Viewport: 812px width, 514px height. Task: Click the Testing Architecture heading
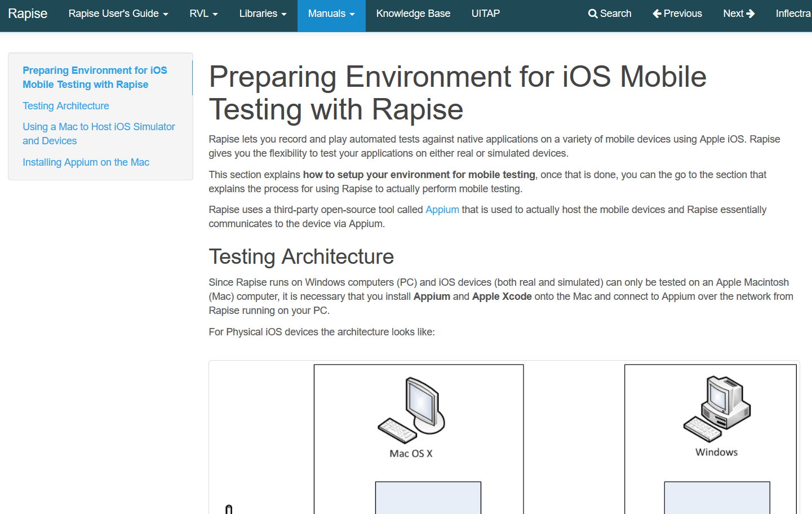tap(301, 257)
